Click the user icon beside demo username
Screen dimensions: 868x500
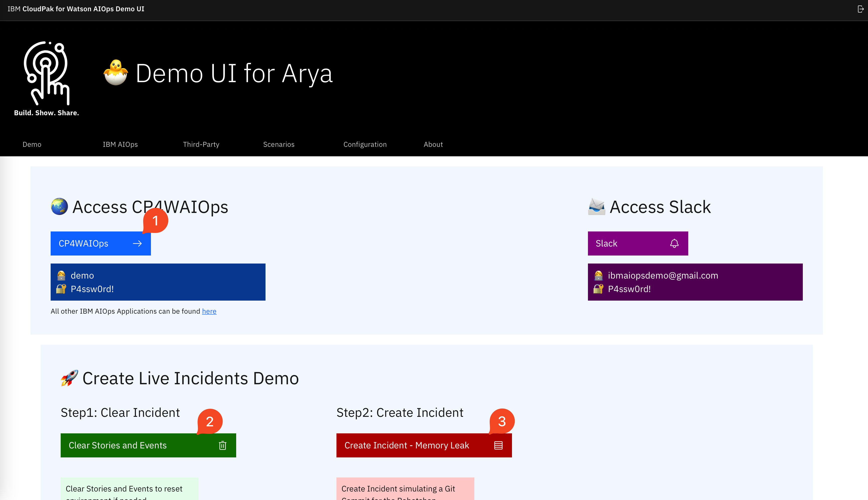click(61, 275)
